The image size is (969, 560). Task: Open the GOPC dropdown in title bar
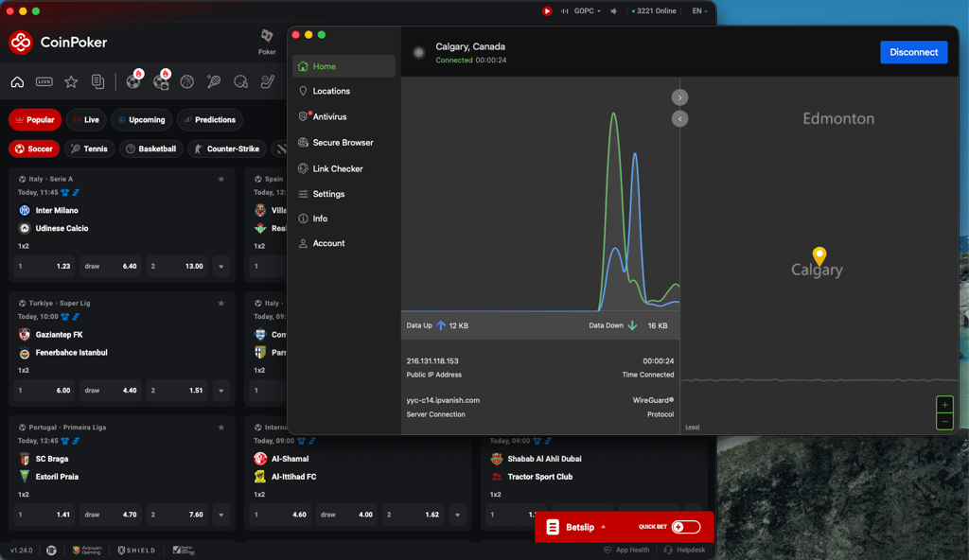click(x=587, y=10)
